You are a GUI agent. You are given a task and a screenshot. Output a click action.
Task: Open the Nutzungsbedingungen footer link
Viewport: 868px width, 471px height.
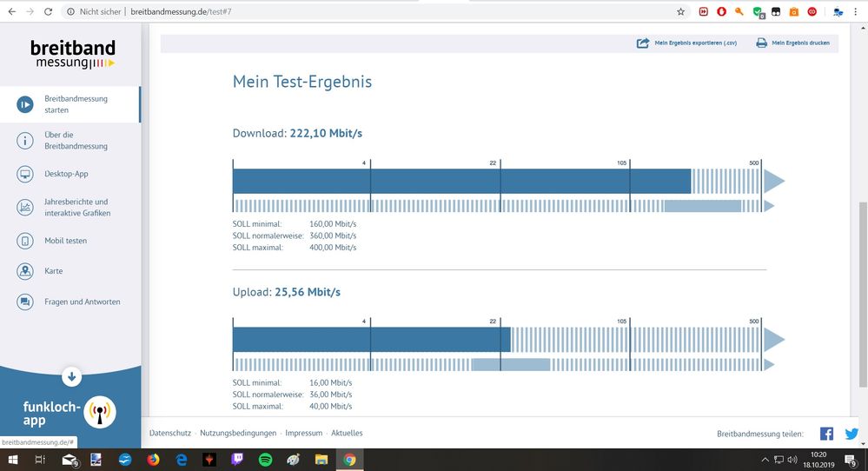pyautogui.click(x=238, y=433)
